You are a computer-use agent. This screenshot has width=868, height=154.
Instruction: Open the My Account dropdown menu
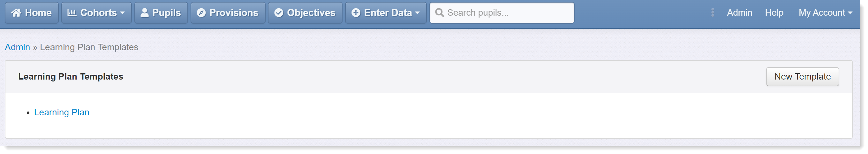pyautogui.click(x=825, y=13)
